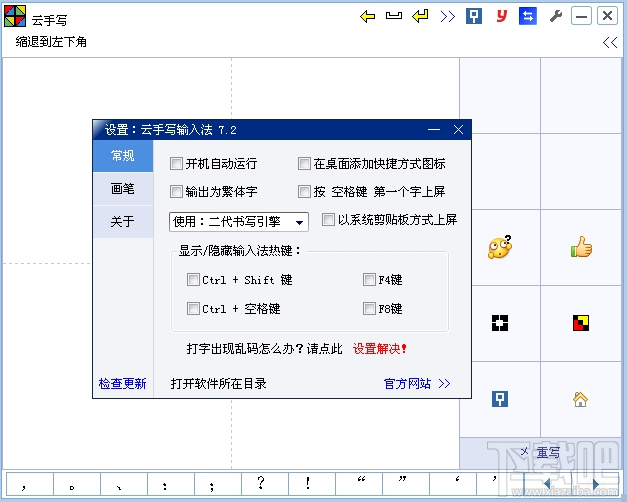The height and width of the screenshot is (502, 627).
Task: Click 打开软件所在目录
Action: tap(218, 384)
